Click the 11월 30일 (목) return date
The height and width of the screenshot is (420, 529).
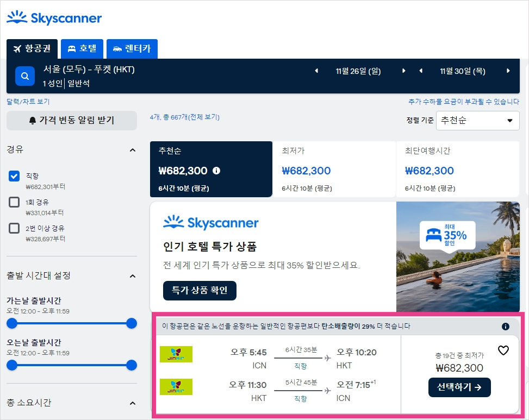pos(463,71)
